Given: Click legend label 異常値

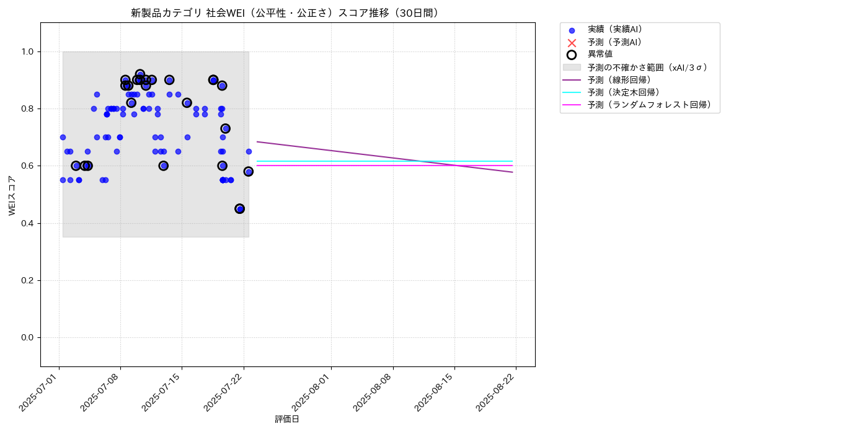Looking at the screenshot, I should point(600,55).
